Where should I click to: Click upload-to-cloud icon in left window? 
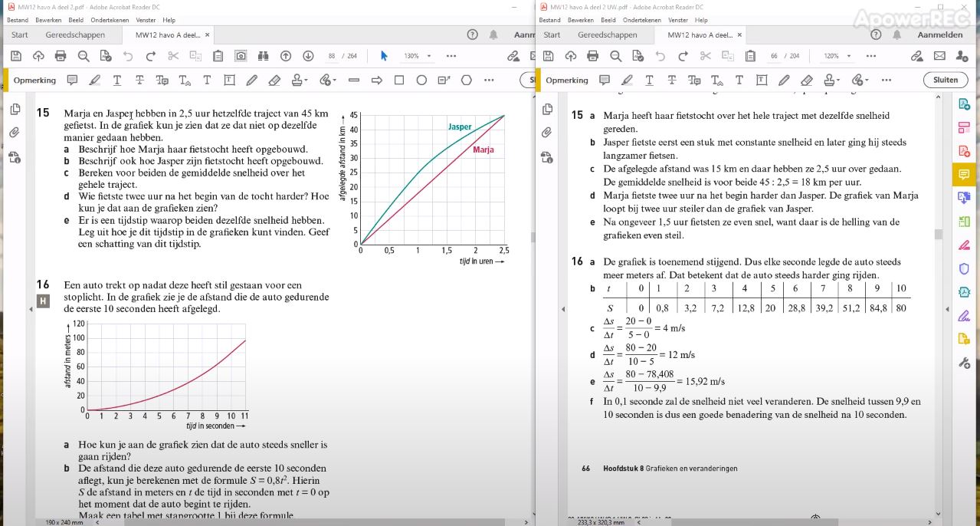coord(38,56)
